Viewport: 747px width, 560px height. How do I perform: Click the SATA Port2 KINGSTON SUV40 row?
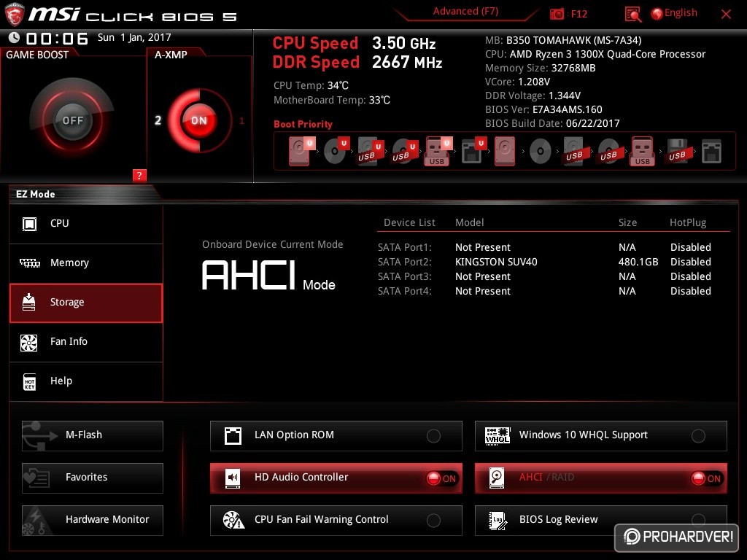click(x=544, y=262)
